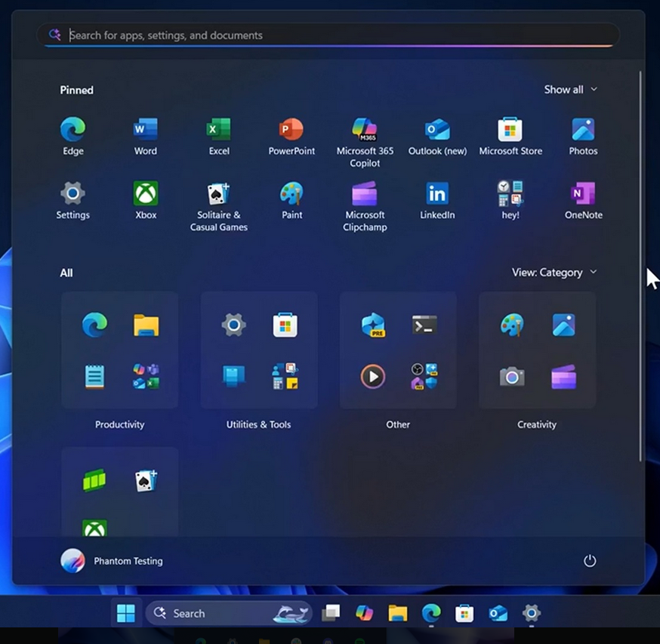This screenshot has height=644, width=660.
Task: Click the Start menu vertical scrollbar
Action: [640, 265]
